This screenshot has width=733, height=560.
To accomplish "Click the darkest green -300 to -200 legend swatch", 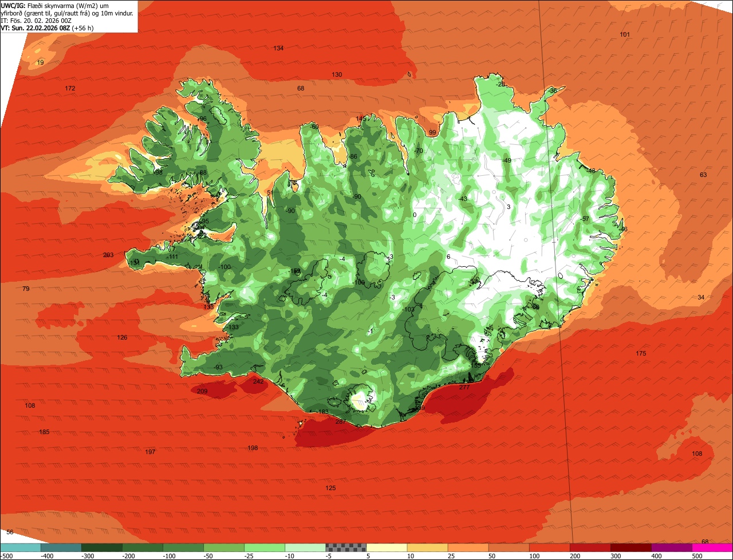I will pos(101,547).
